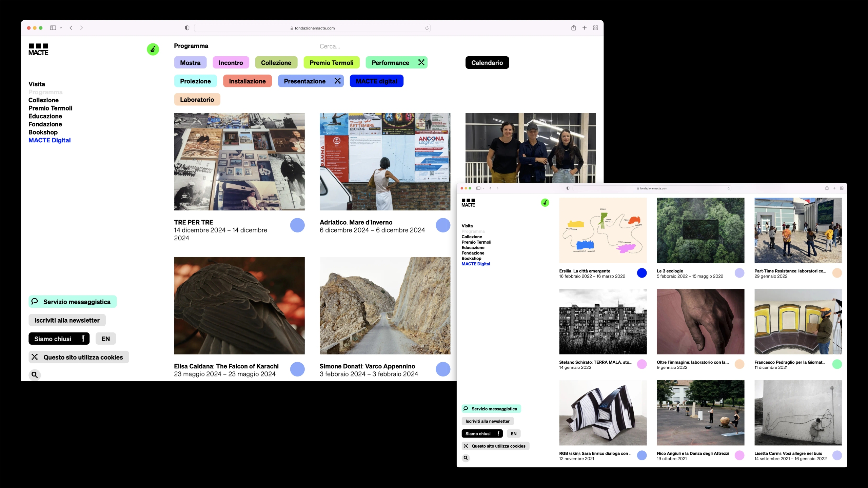Click the blue circle next to TRE PER TRE

pos(297,225)
